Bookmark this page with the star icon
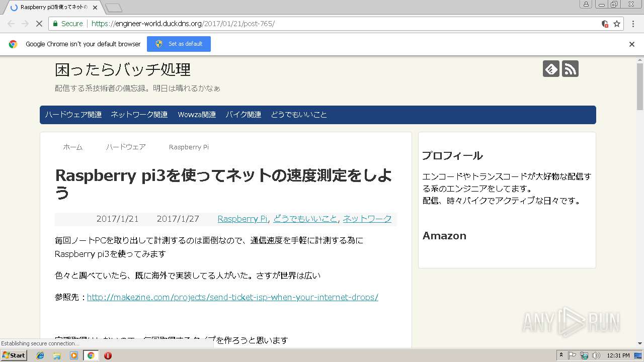The image size is (644, 362). tap(617, 24)
